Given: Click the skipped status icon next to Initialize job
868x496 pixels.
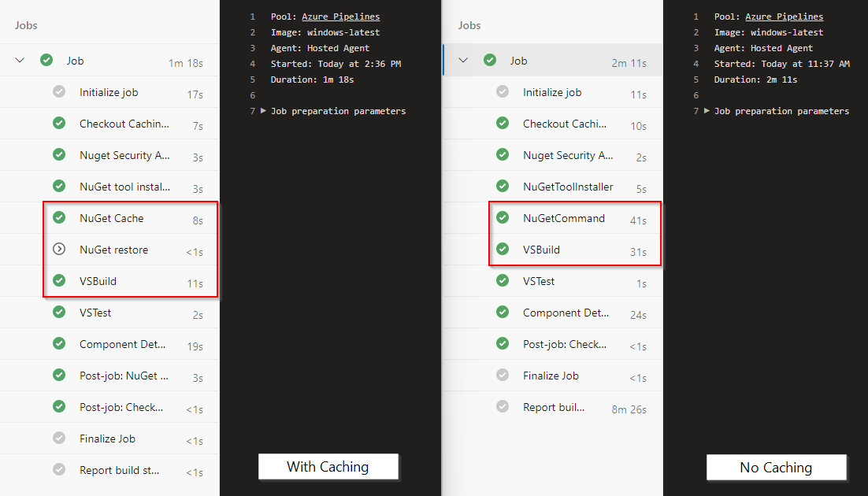Looking at the screenshot, I should pos(59,91).
